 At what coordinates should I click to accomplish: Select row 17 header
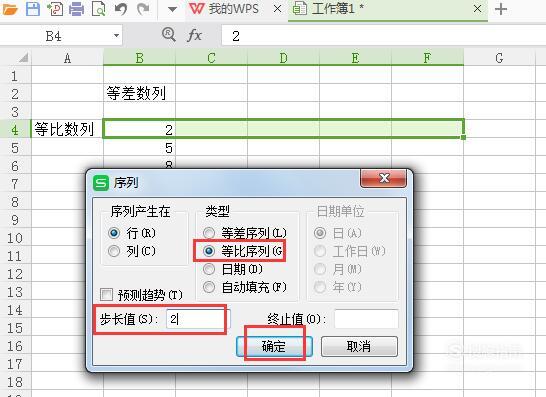pyautogui.click(x=15, y=364)
